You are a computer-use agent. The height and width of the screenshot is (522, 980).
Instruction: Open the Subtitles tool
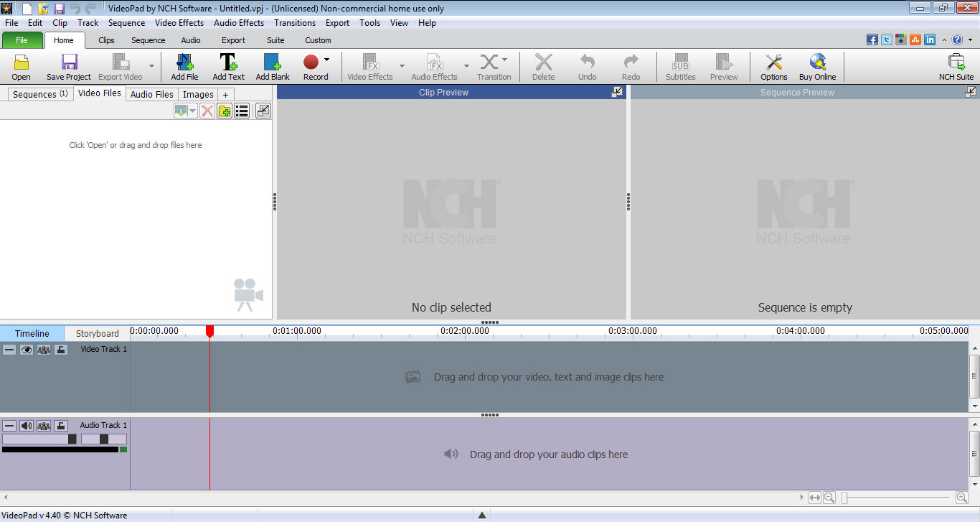(x=679, y=66)
